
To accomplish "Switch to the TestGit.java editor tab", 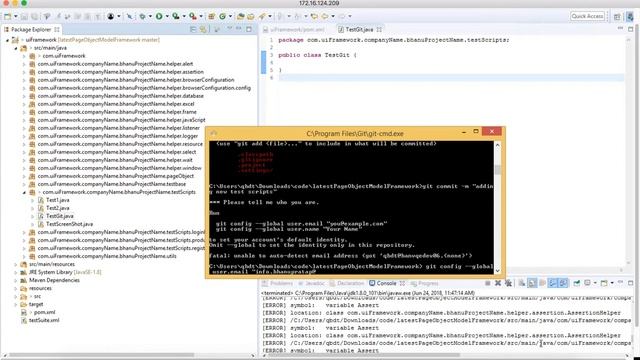I will pos(359,29).
